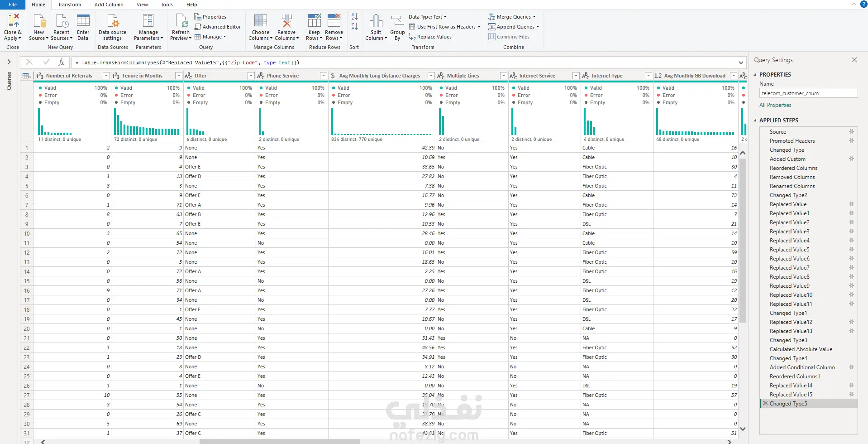Click the fx add step icon
The width and height of the screenshot is (868, 444).
point(62,62)
